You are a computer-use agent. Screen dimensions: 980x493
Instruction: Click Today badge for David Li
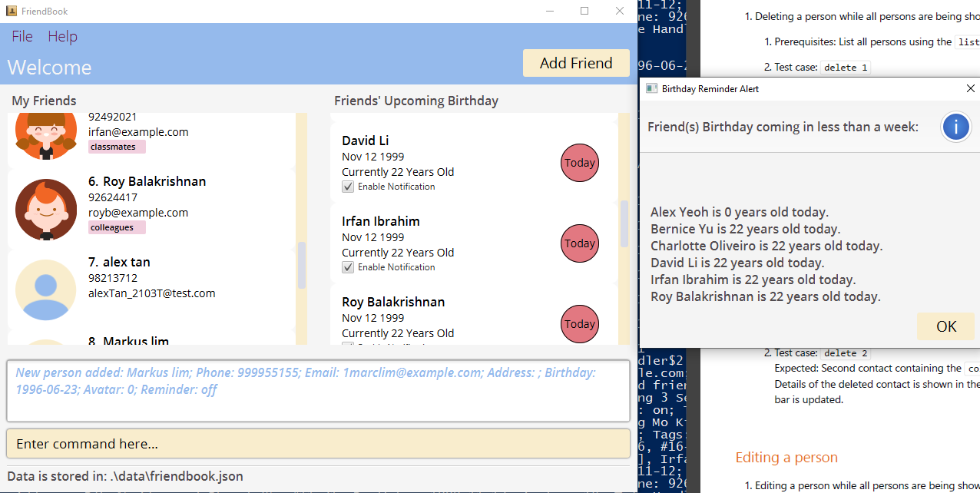coord(580,163)
